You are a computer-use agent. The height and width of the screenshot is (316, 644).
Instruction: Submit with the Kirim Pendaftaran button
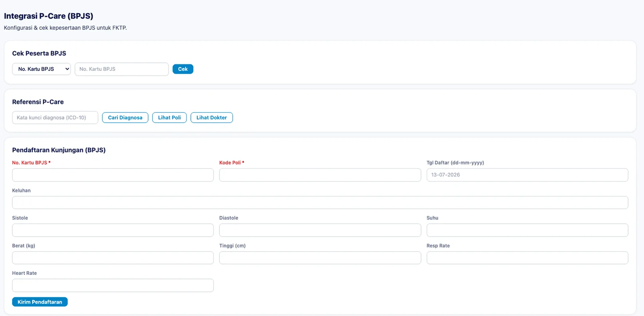coord(40,302)
